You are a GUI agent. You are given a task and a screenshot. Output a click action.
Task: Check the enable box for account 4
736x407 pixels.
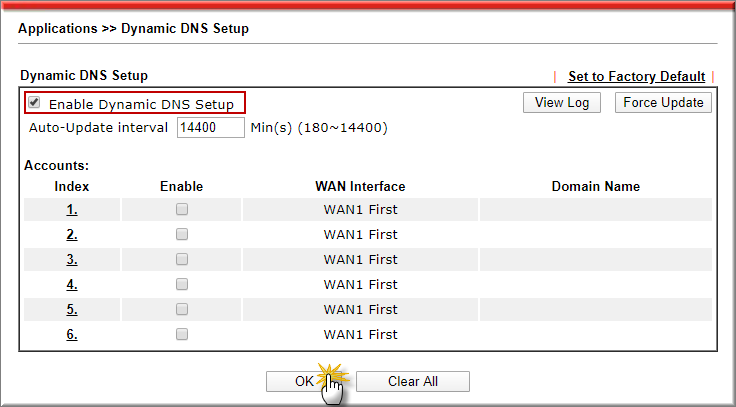(182, 284)
